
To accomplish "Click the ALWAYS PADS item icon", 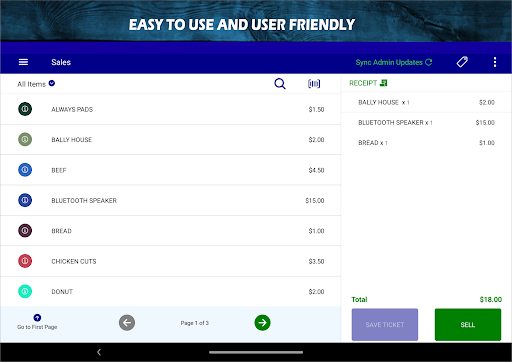I will pyautogui.click(x=25, y=109).
